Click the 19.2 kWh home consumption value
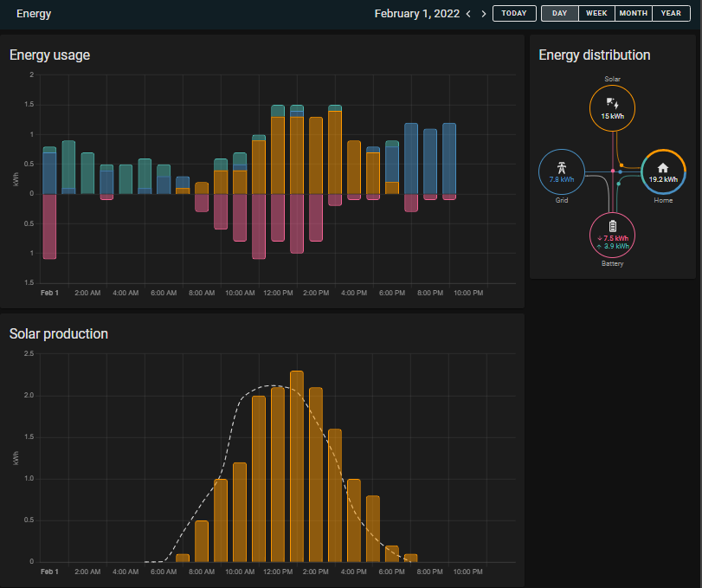This screenshot has width=702, height=588. pyautogui.click(x=663, y=180)
